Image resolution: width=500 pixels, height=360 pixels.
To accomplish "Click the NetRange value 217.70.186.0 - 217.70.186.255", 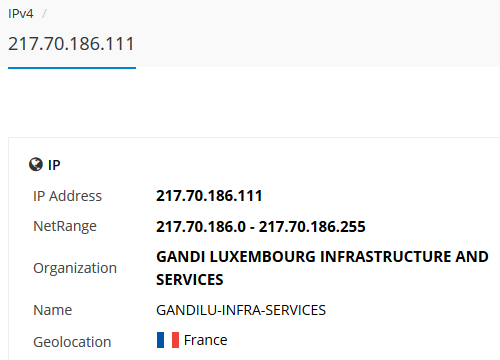I will (x=261, y=227).
